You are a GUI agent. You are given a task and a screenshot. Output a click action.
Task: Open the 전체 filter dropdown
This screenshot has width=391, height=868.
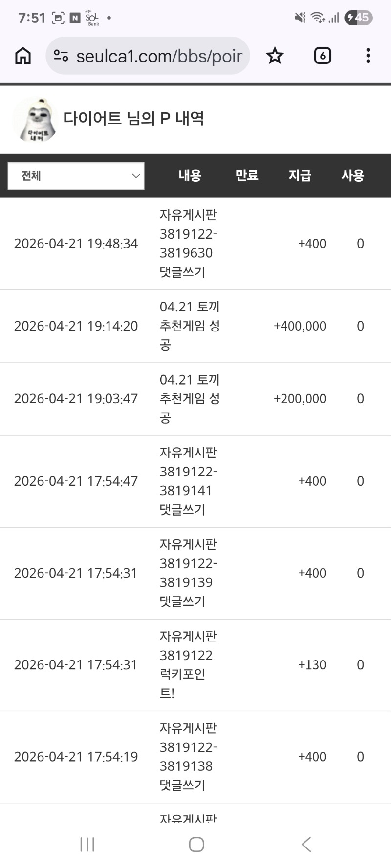tap(76, 176)
